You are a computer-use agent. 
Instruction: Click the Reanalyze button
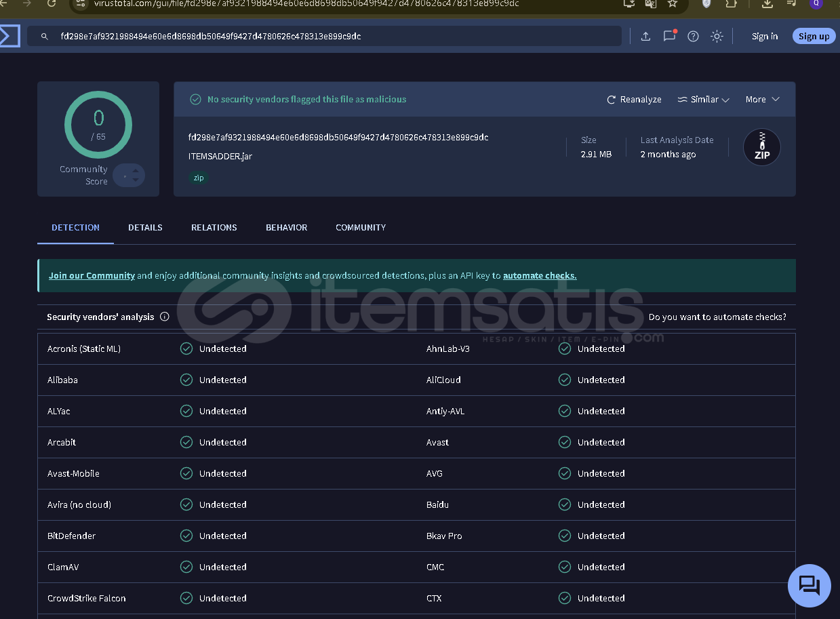pyautogui.click(x=634, y=100)
